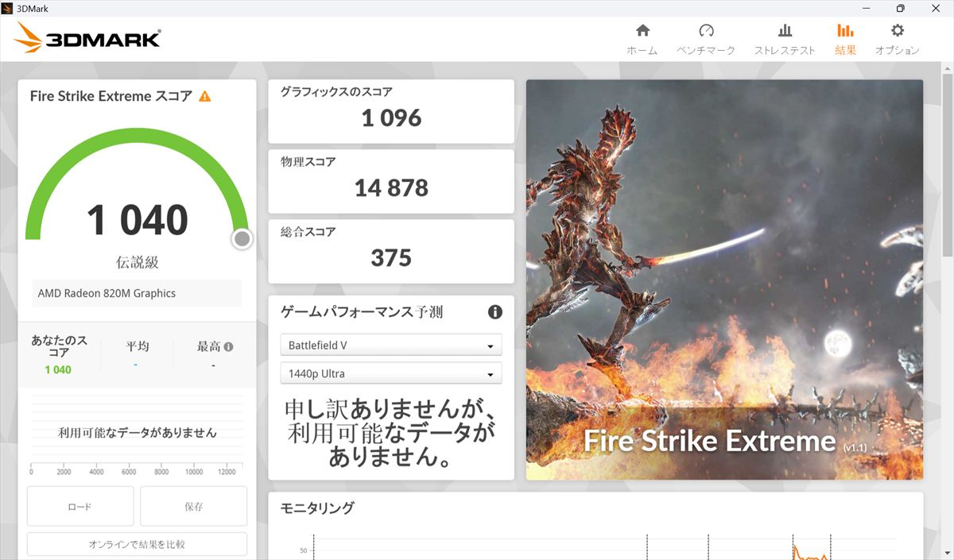Click the Results bar chart icon

(x=845, y=31)
